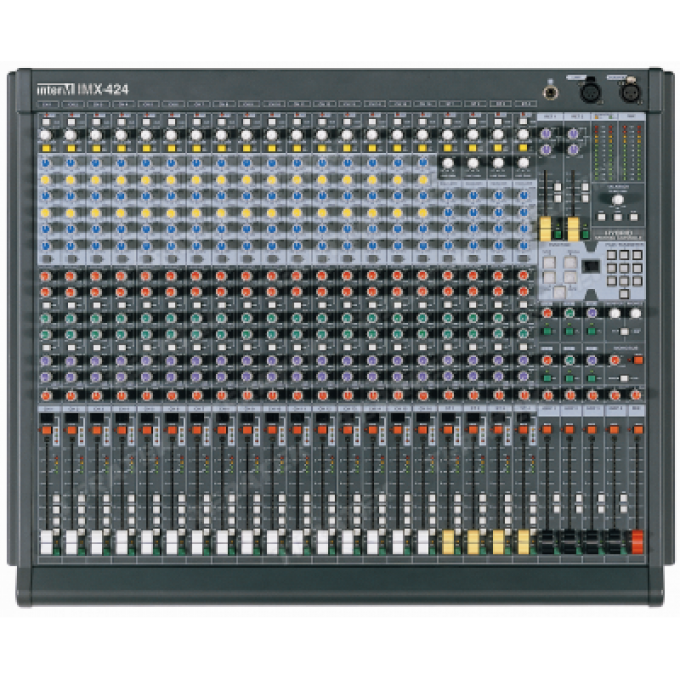Toggle green button beside left small yellow fader
Image resolution: width=680 pixels, height=680 pixels.
tap(558, 234)
